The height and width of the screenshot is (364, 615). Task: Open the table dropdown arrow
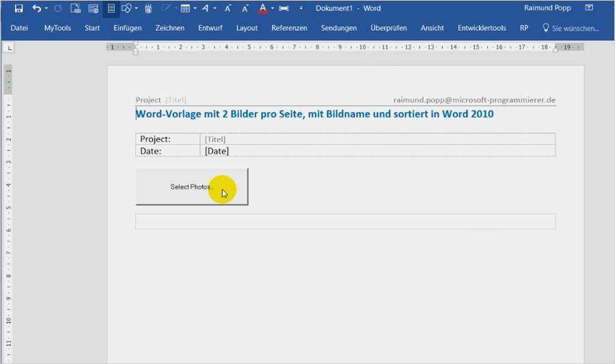point(195,8)
